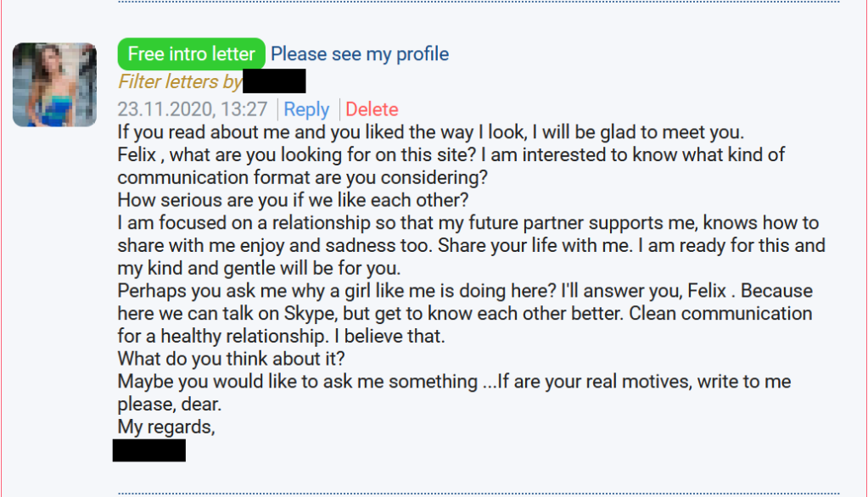
Task: Click the 23.11.2020, 13:27 timestamp
Action: (193, 109)
